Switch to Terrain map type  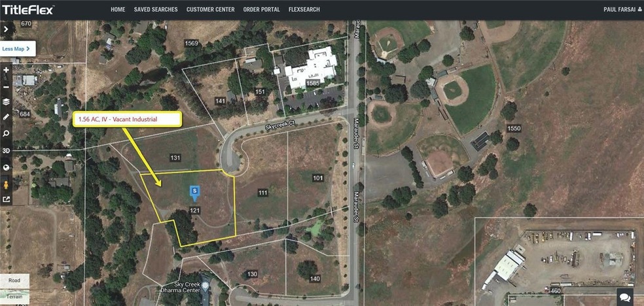pos(15,296)
